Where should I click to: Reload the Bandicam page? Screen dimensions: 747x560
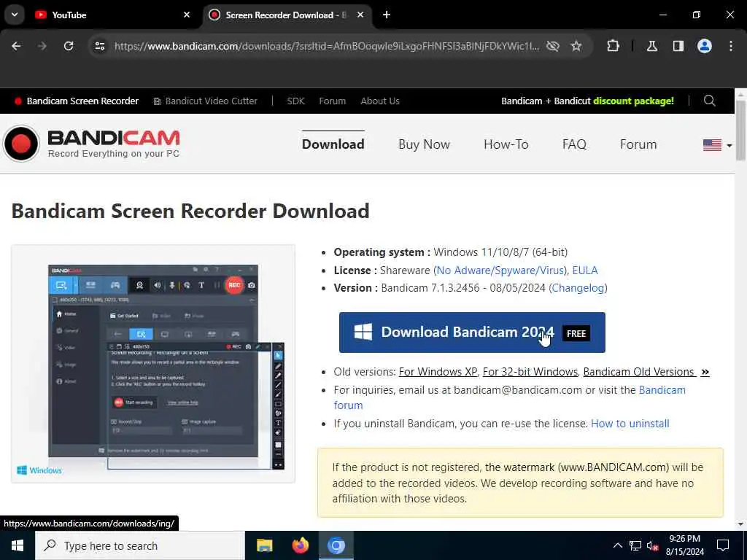tap(69, 46)
